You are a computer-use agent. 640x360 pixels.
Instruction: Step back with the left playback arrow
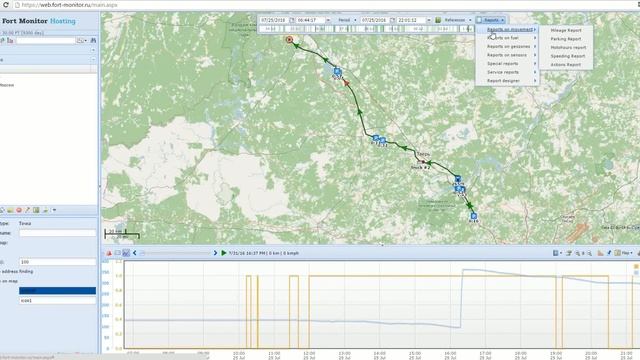135,253
